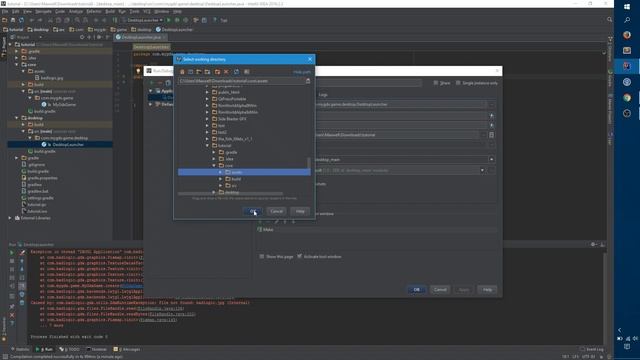Click the Desktop directory icon in directory dialog
The height and width of the screenshot is (360, 640).
(x=191, y=72)
